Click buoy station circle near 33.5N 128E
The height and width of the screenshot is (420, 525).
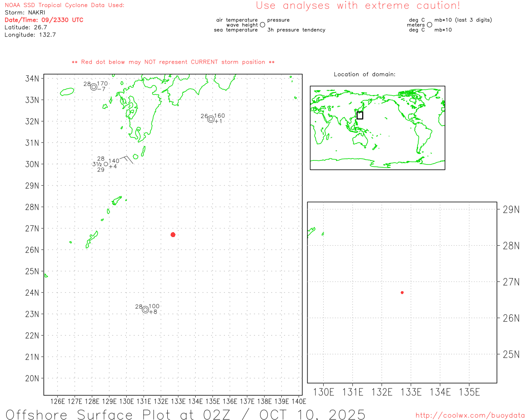pyautogui.click(x=94, y=87)
